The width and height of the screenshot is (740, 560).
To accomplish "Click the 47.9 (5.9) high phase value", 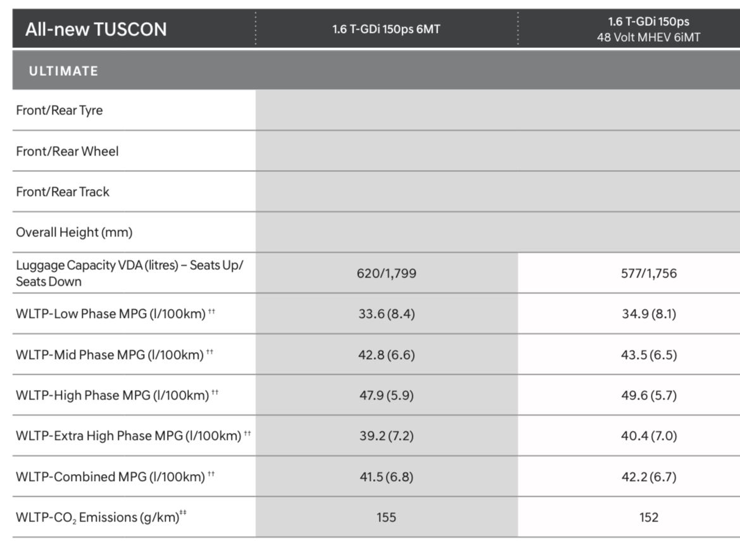I will (x=386, y=395).
